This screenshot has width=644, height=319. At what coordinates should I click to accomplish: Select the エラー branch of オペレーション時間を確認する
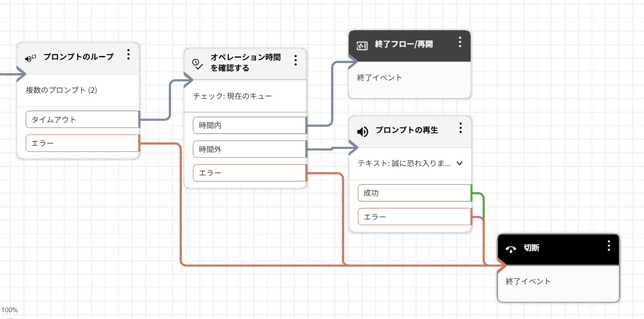[x=249, y=173]
